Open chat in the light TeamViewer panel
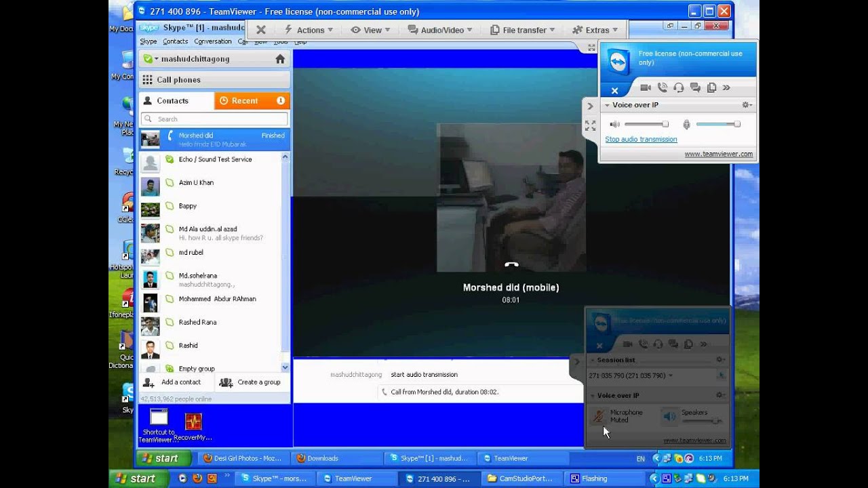 pos(695,87)
